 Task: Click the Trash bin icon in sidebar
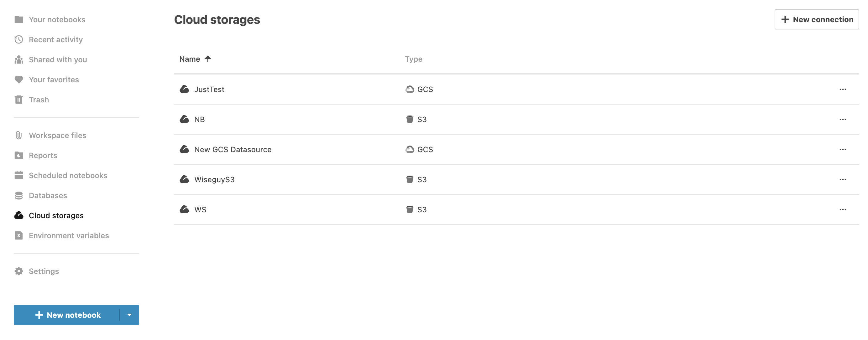click(19, 100)
